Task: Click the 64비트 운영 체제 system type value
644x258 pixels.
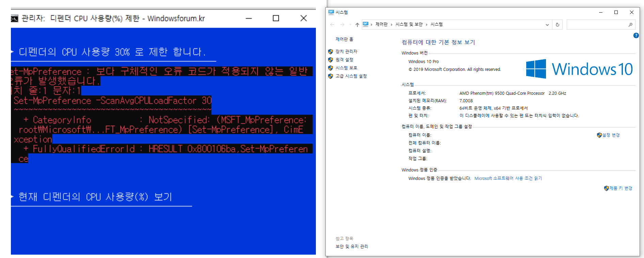Action: point(494,108)
